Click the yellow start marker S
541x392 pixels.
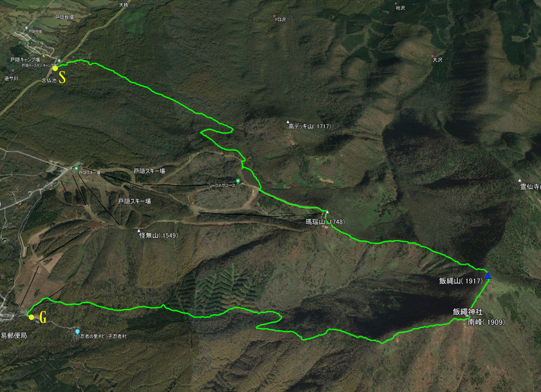55,68
